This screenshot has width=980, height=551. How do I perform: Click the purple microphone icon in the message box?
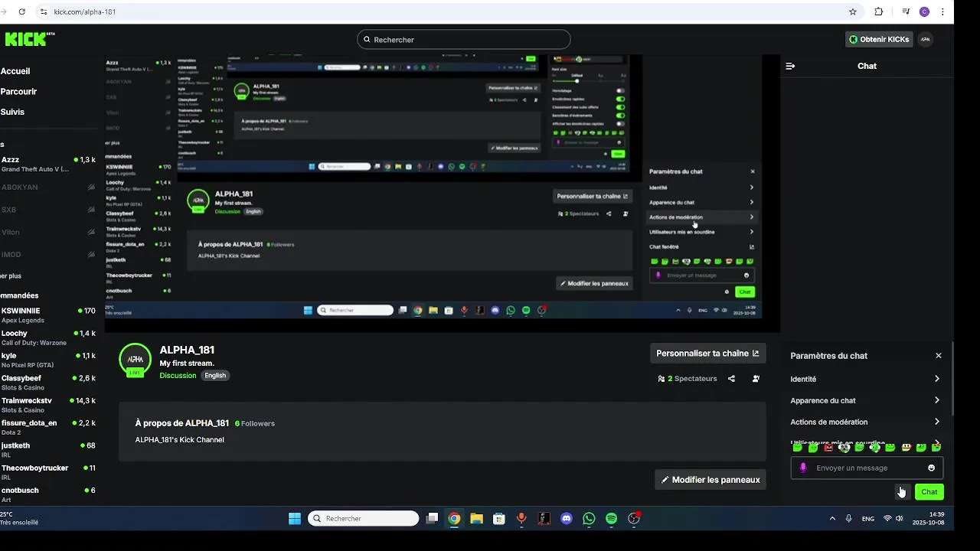click(x=803, y=468)
